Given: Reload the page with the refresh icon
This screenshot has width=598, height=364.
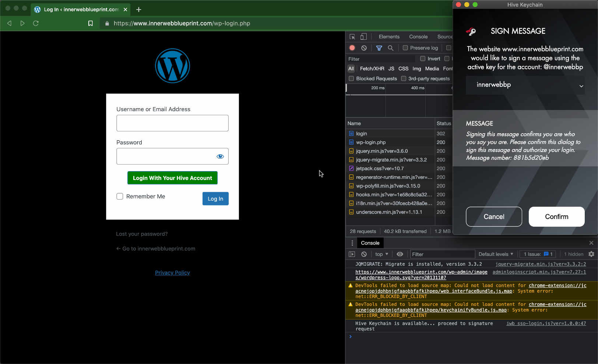Looking at the screenshot, I should pos(36,23).
